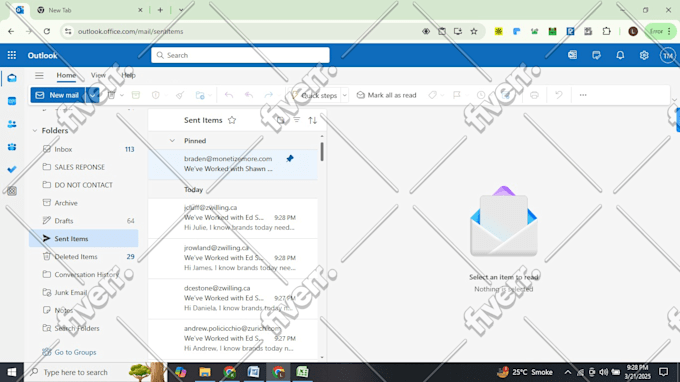680x382 pixels.
Task: Open the Inbox folder
Action: [x=84, y=149]
